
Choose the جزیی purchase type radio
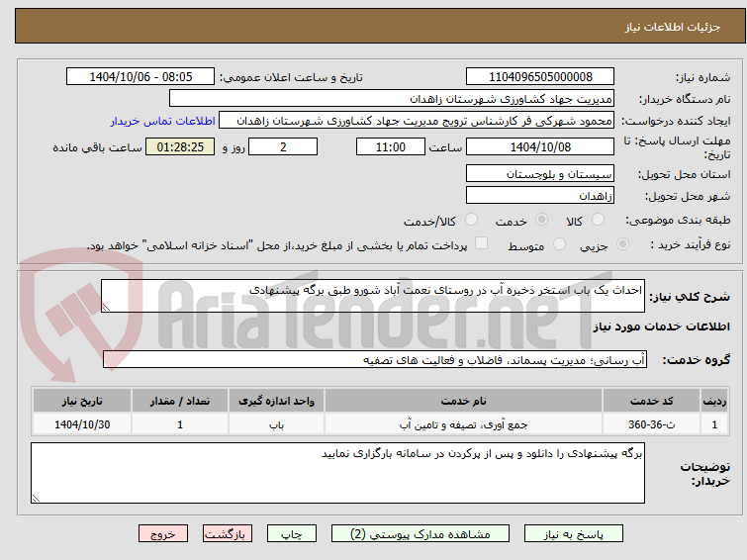[x=622, y=244]
